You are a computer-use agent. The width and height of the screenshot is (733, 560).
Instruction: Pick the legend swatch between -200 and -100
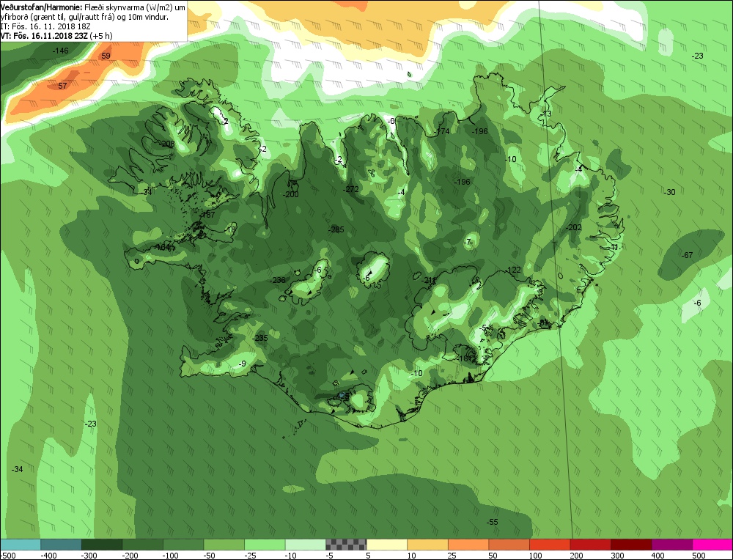[143, 545]
